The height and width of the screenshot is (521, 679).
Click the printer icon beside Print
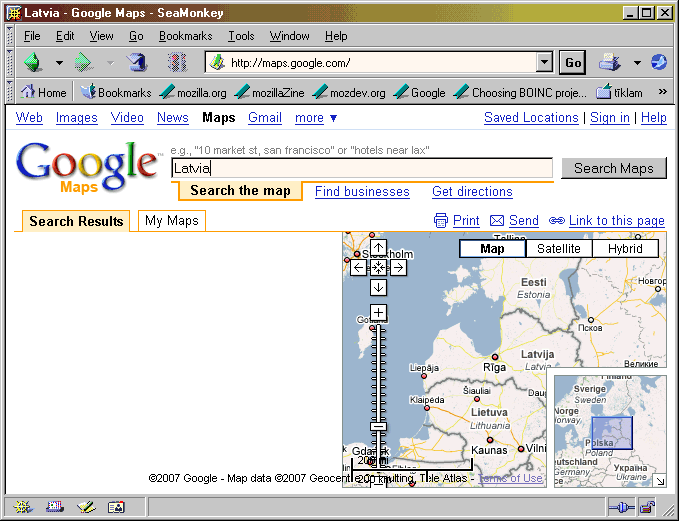point(440,220)
